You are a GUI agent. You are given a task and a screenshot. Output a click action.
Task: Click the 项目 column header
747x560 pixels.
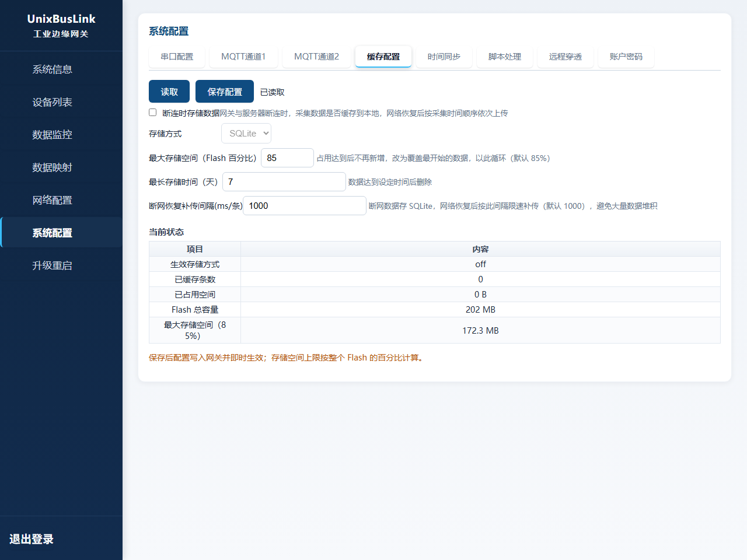point(195,249)
